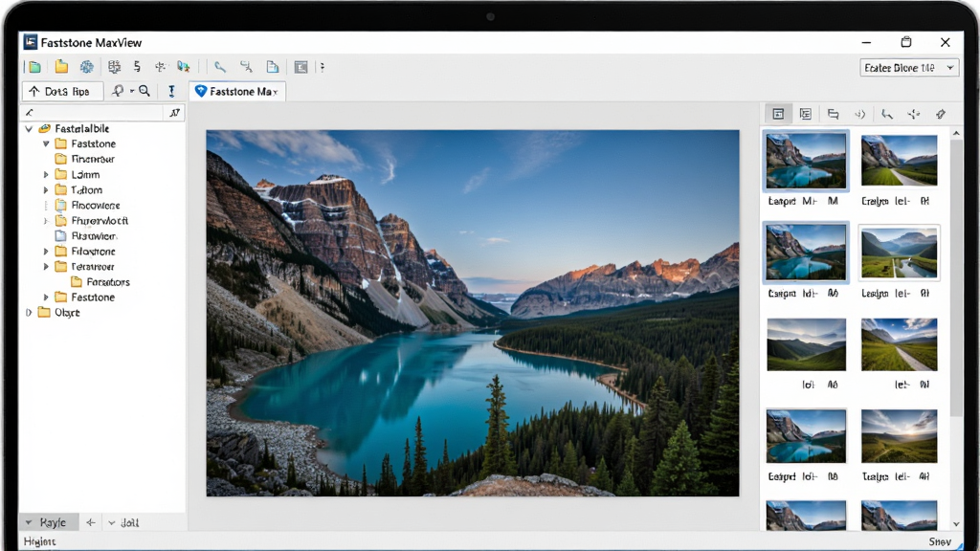Expand the 'Fiostone' folder in the tree

coord(46,252)
